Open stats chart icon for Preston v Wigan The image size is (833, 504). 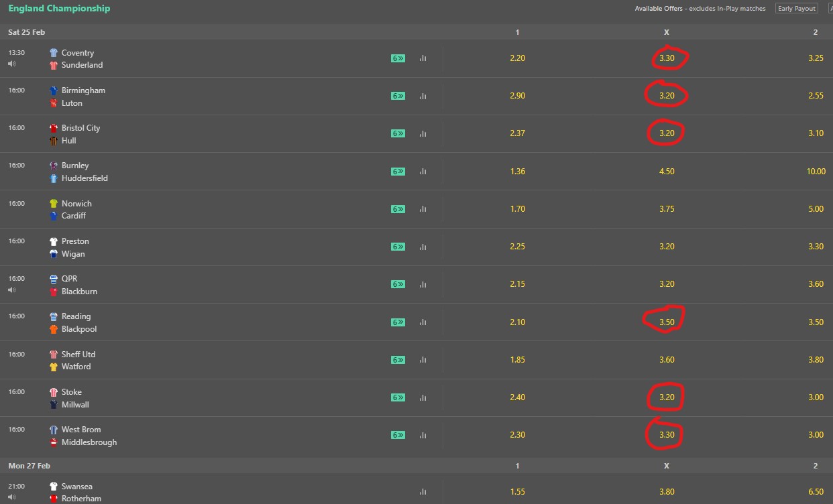coord(423,247)
